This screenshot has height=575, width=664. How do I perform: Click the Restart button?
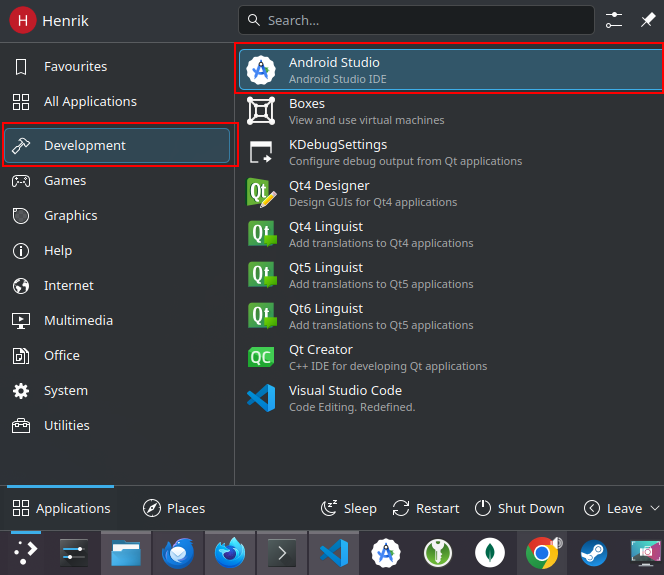(x=426, y=508)
